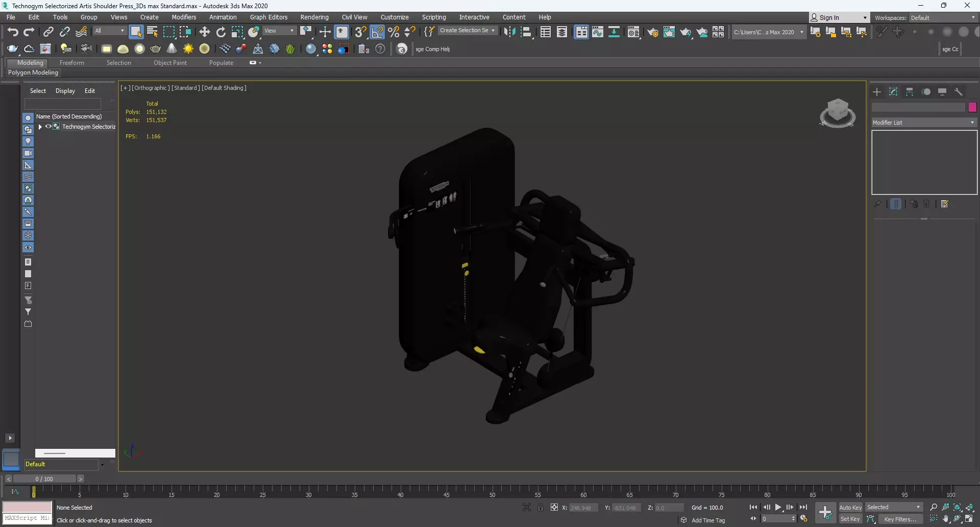Toggle Percent Snap
980x527 pixels.
(x=394, y=32)
